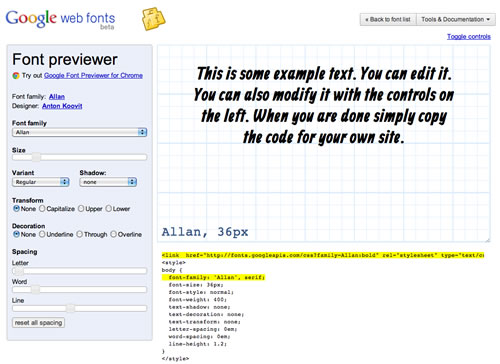Select Transform Lower radio button

pos(109,209)
